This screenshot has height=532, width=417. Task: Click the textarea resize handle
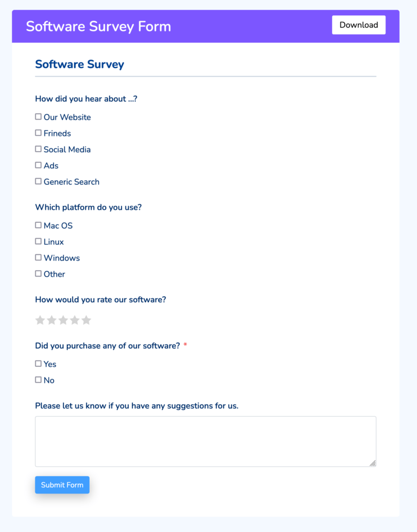[x=374, y=463]
